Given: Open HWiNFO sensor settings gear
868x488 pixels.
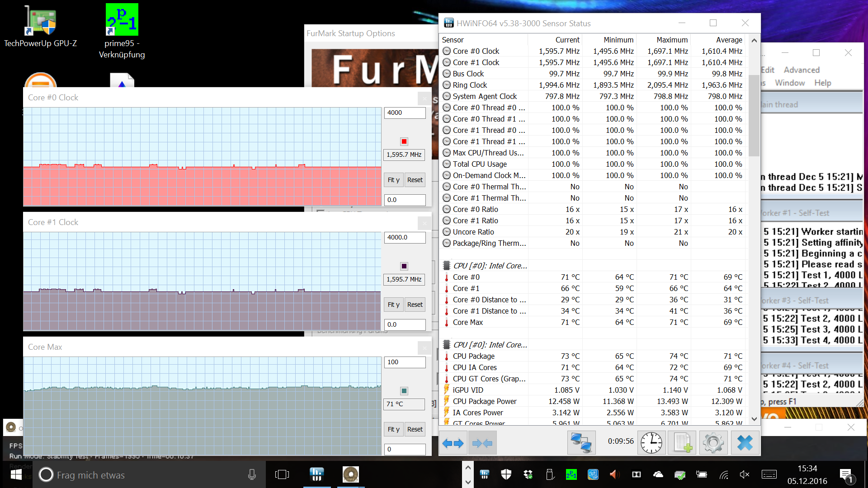Looking at the screenshot, I should pos(713,443).
